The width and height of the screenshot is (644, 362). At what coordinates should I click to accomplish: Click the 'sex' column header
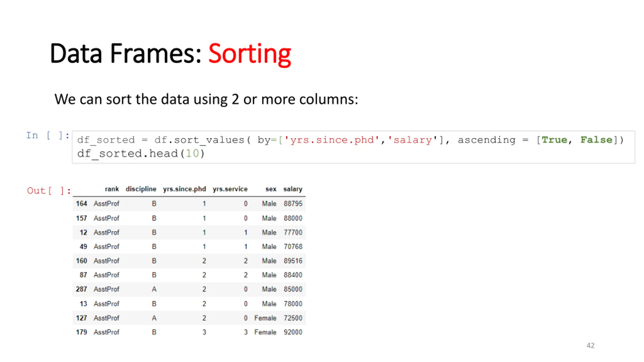pos(271,189)
